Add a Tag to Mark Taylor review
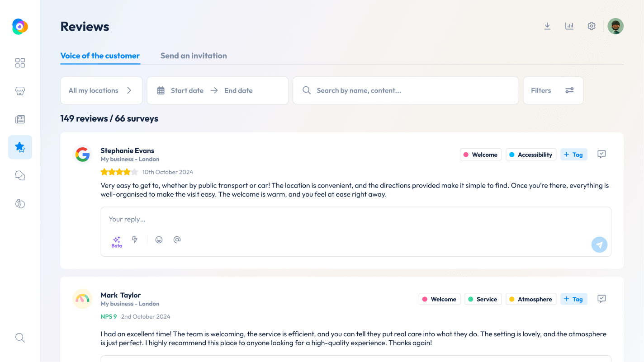Viewport: 644px width, 362px height. [x=574, y=299]
